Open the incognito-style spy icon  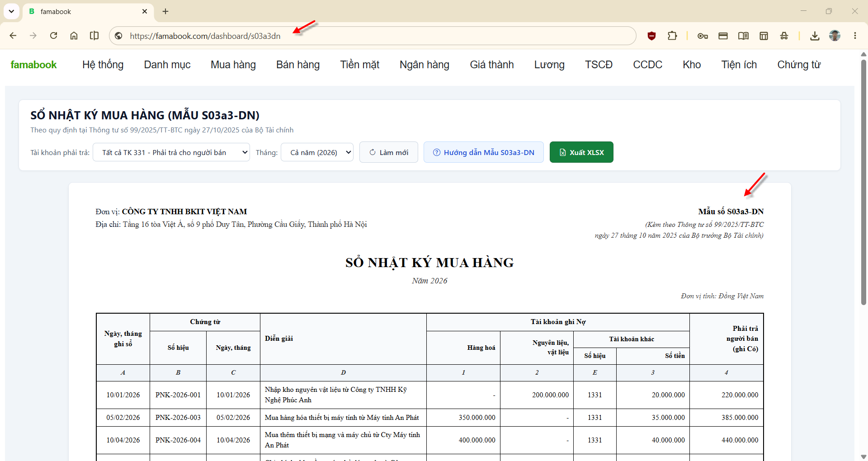(784, 36)
